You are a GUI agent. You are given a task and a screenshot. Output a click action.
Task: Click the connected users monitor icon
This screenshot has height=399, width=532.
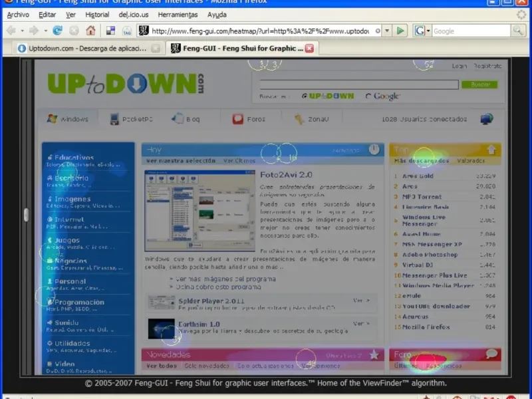coord(487,119)
